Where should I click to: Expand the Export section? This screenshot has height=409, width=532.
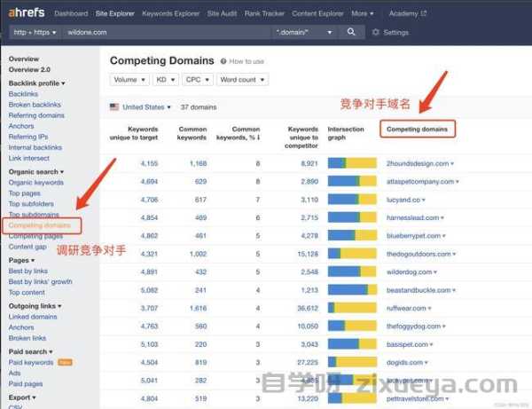22,397
